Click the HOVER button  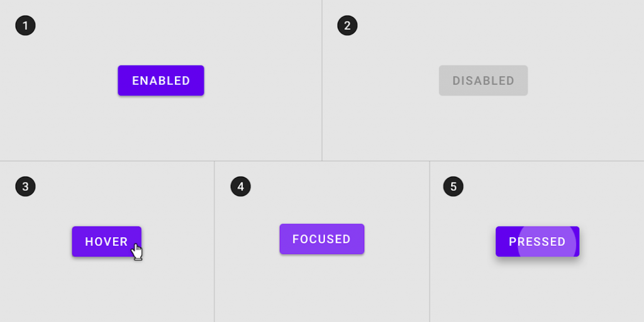tap(107, 241)
